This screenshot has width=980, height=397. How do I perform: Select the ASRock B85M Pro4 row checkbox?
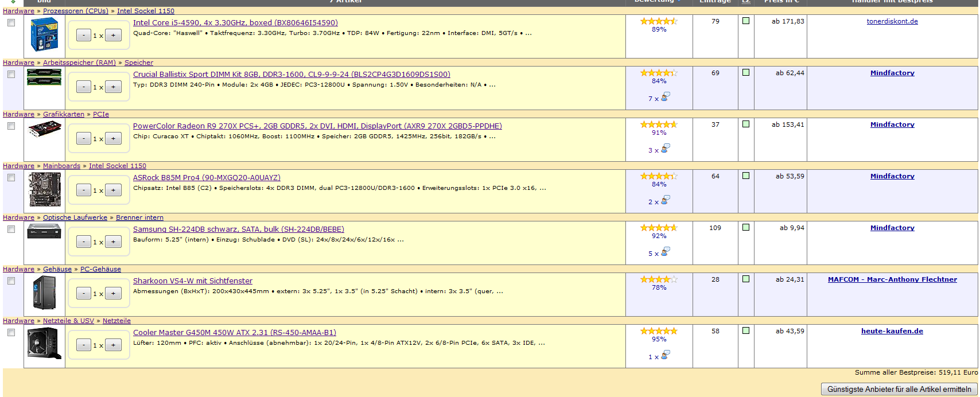point(11,178)
